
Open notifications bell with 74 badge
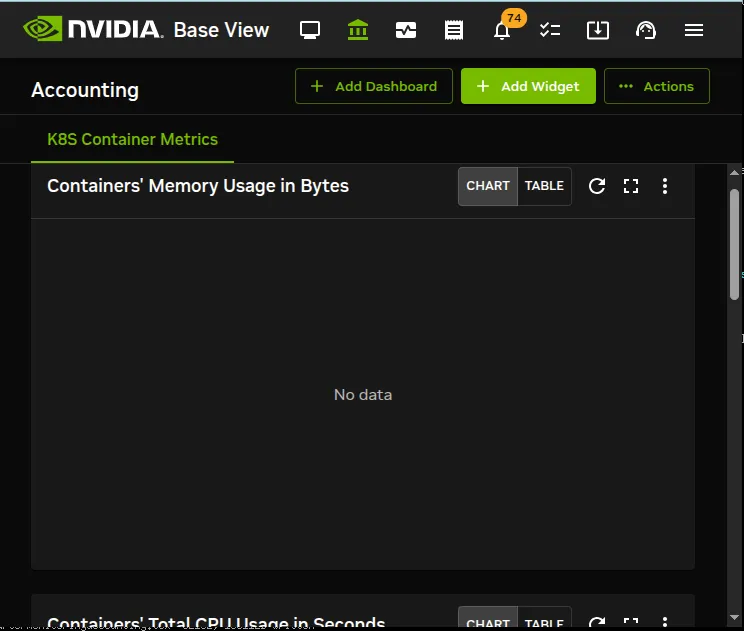click(x=502, y=31)
